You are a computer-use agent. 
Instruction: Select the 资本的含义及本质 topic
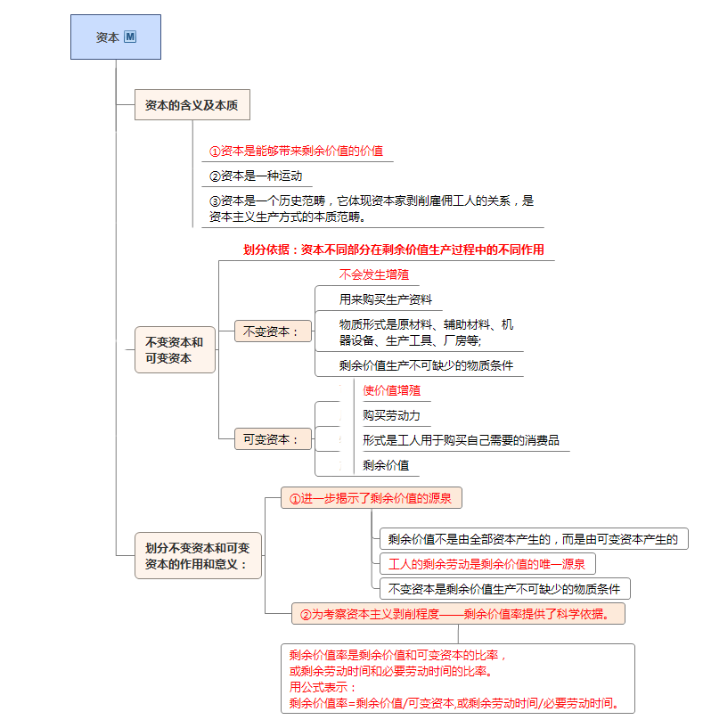pos(192,105)
